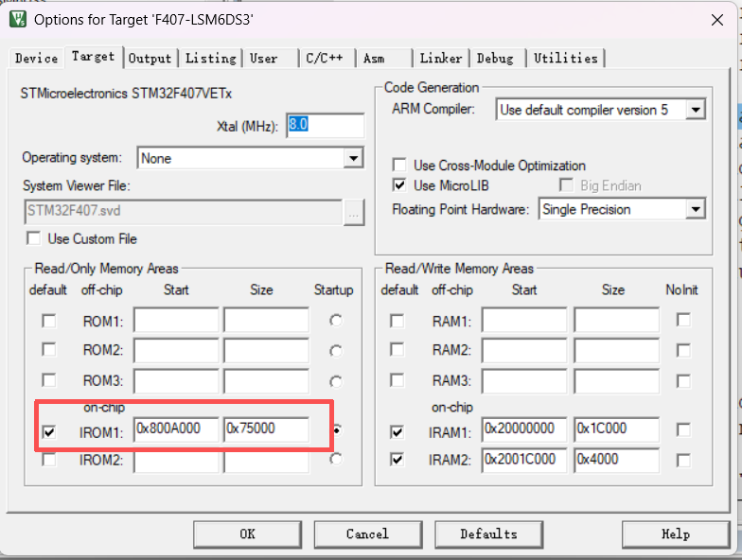Check the RAM3 default checkbox
The height and width of the screenshot is (560, 742).
click(x=397, y=380)
